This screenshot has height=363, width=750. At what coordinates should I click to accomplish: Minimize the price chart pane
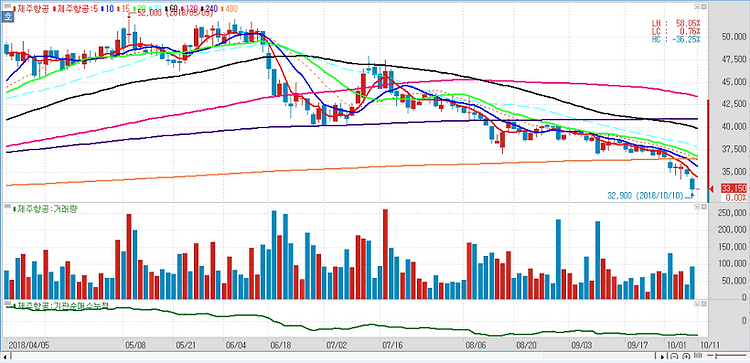point(697,7)
